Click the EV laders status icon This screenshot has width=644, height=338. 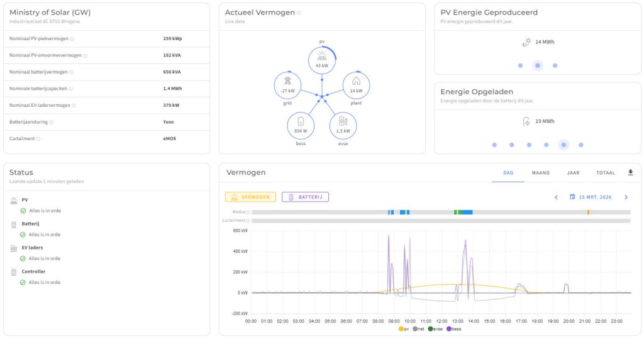pos(14,248)
